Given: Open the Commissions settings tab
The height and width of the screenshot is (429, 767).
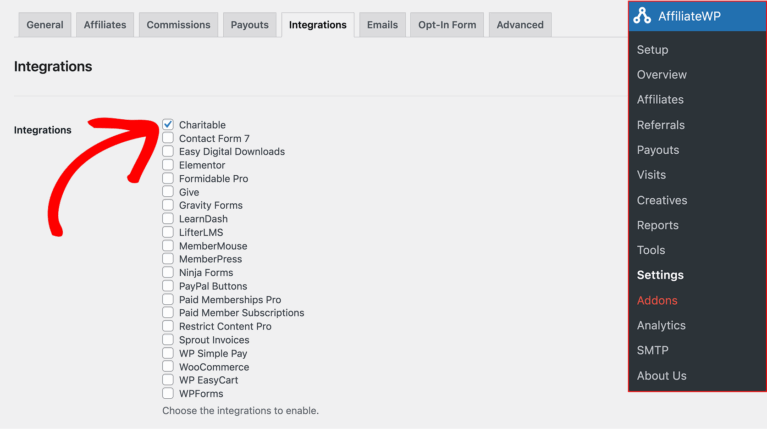Looking at the screenshot, I should (x=178, y=25).
